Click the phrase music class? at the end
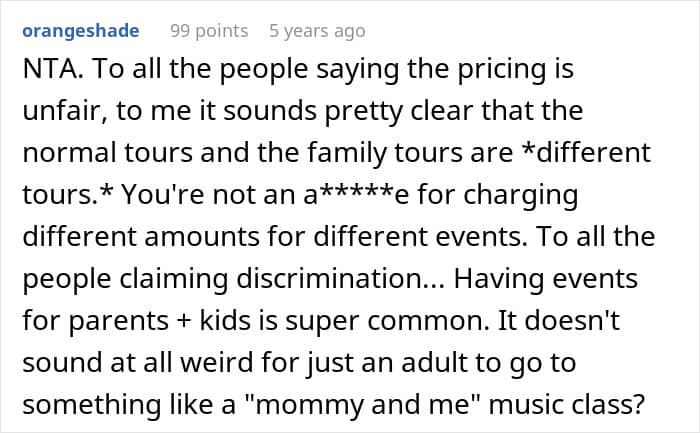The width and height of the screenshot is (700, 433). click(x=567, y=404)
